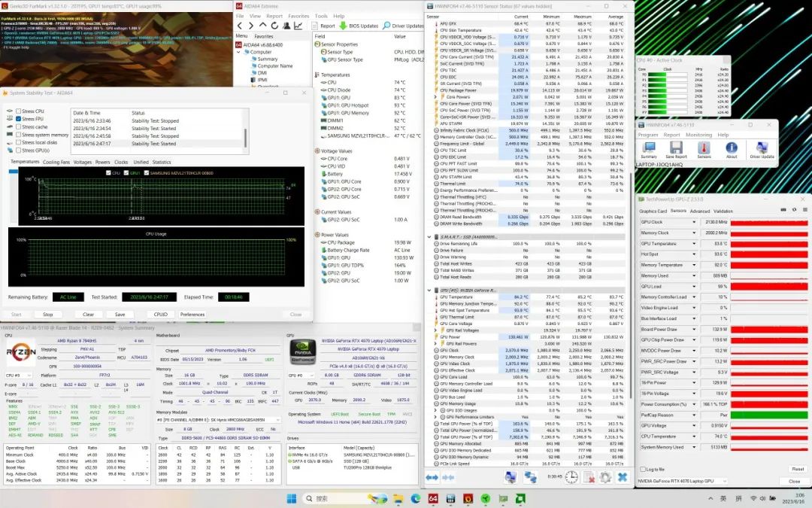Click AIDA64 BIOS Updates green arrow
The height and width of the screenshot is (508, 812).
344,26
